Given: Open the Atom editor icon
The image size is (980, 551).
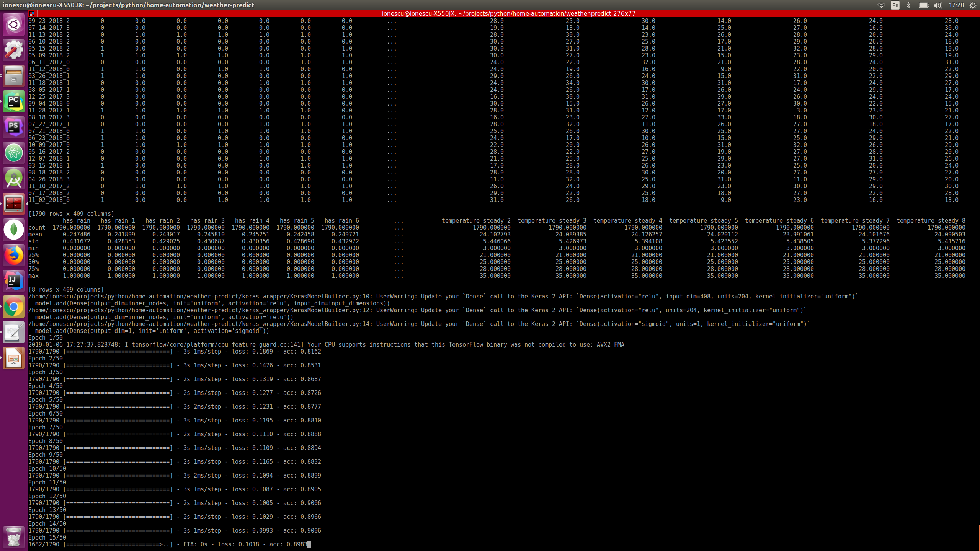Looking at the screenshot, I should click(x=14, y=153).
